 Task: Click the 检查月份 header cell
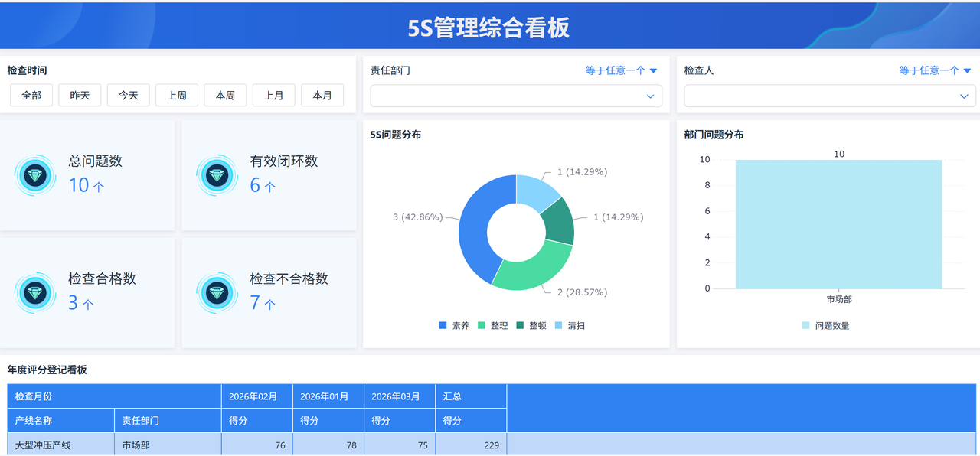tap(114, 396)
